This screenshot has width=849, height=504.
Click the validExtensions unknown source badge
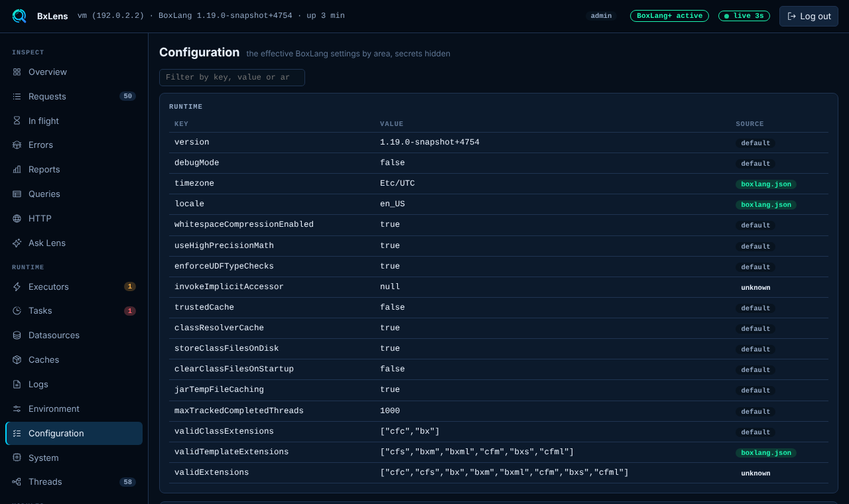click(x=755, y=473)
